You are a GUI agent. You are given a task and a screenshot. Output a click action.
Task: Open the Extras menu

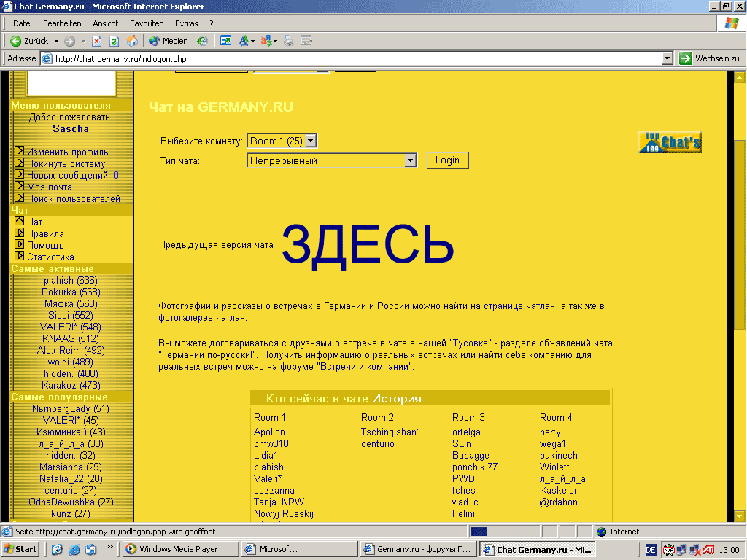(186, 23)
